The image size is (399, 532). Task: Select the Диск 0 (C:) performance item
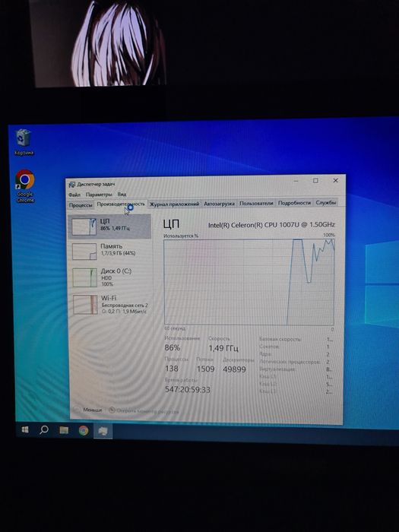(x=110, y=277)
